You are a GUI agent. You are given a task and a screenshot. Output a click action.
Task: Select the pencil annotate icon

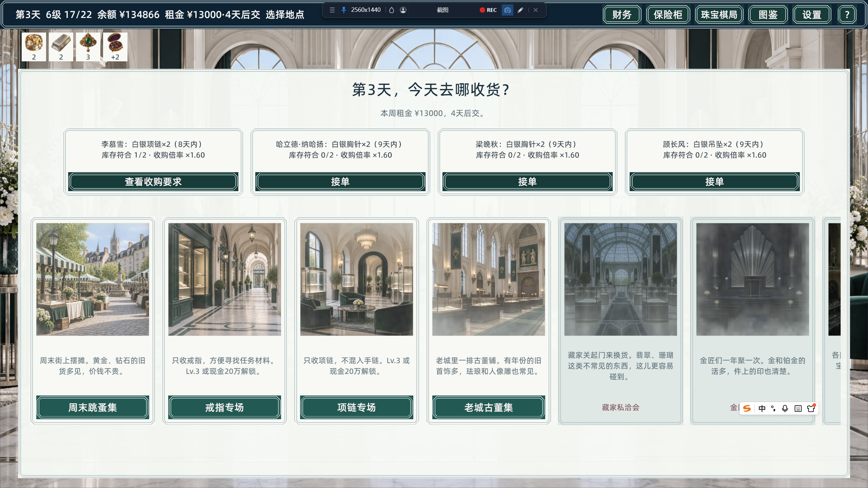pos(520,10)
